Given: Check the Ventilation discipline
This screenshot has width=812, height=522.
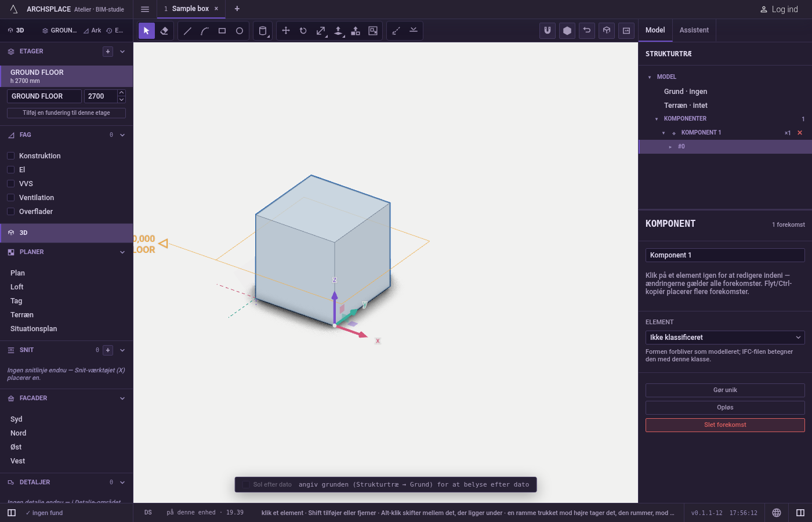Looking at the screenshot, I should [x=10, y=198].
